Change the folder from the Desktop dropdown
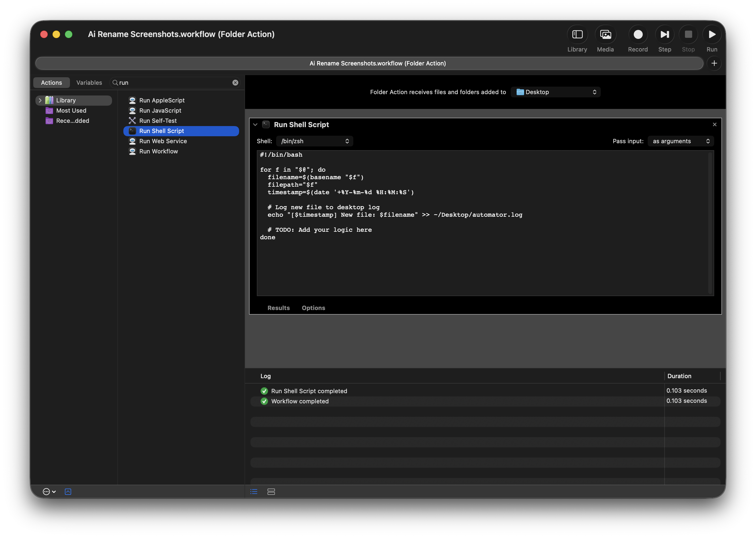 [x=555, y=92]
